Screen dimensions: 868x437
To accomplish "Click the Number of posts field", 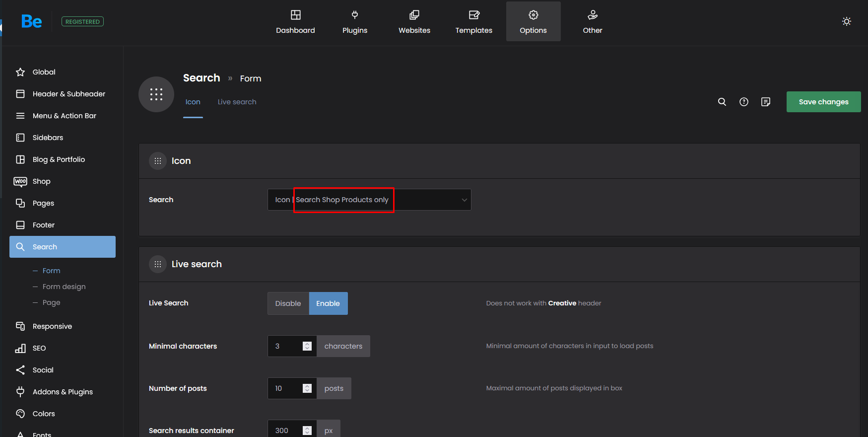I will click(x=292, y=388).
